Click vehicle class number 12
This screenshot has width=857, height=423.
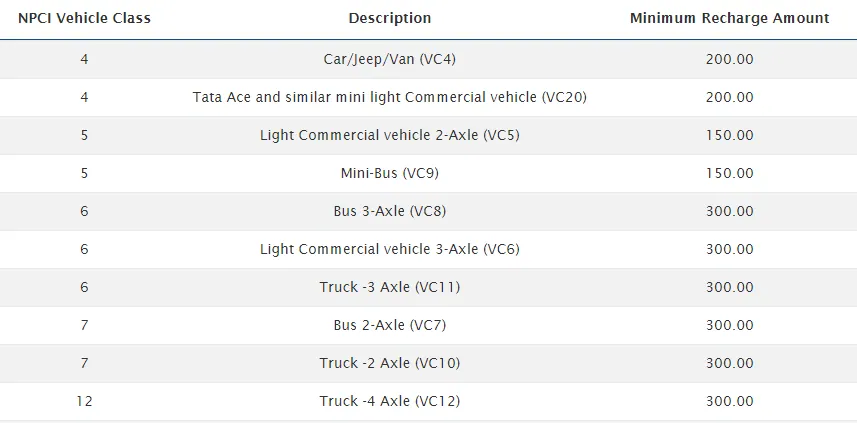(x=84, y=401)
